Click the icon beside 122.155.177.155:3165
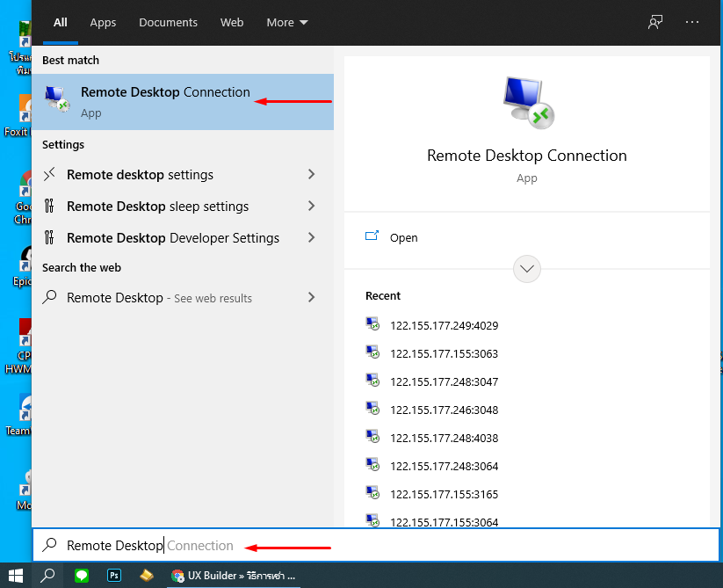Screen dimensions: 723x588 coord(372,493)
